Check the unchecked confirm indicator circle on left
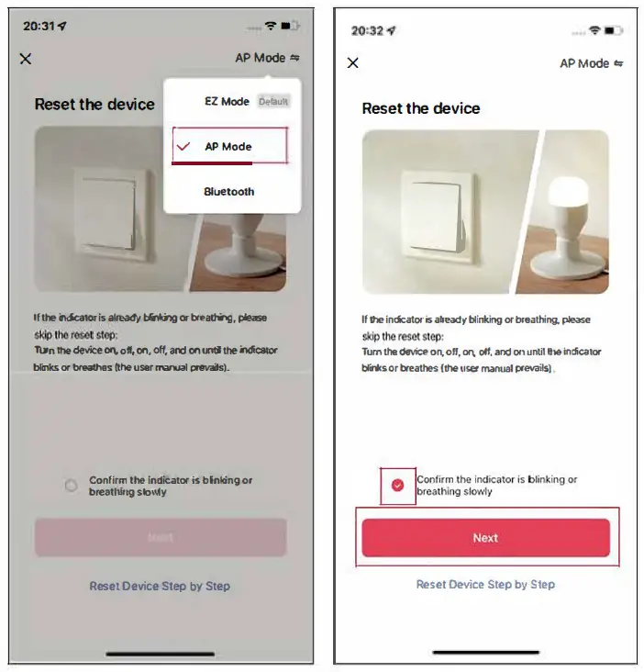 coord(71,485)
